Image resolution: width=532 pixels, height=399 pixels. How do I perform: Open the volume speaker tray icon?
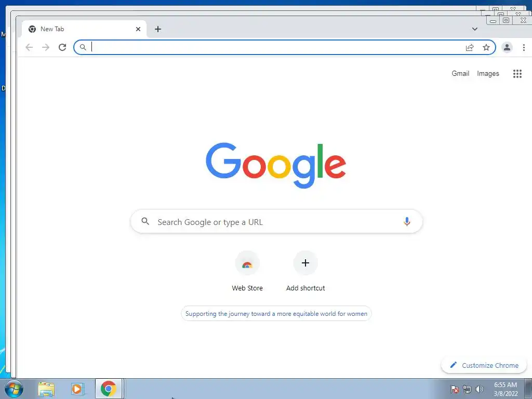point(480,389)
